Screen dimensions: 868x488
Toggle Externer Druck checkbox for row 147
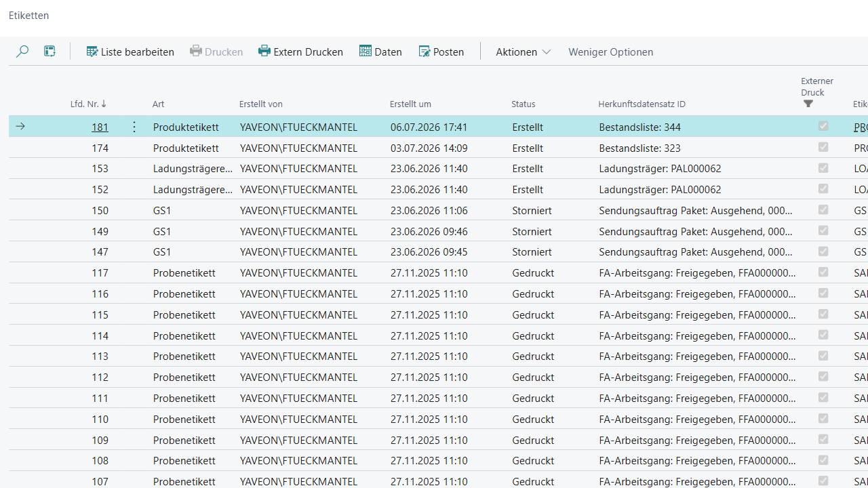pos(823,251)
